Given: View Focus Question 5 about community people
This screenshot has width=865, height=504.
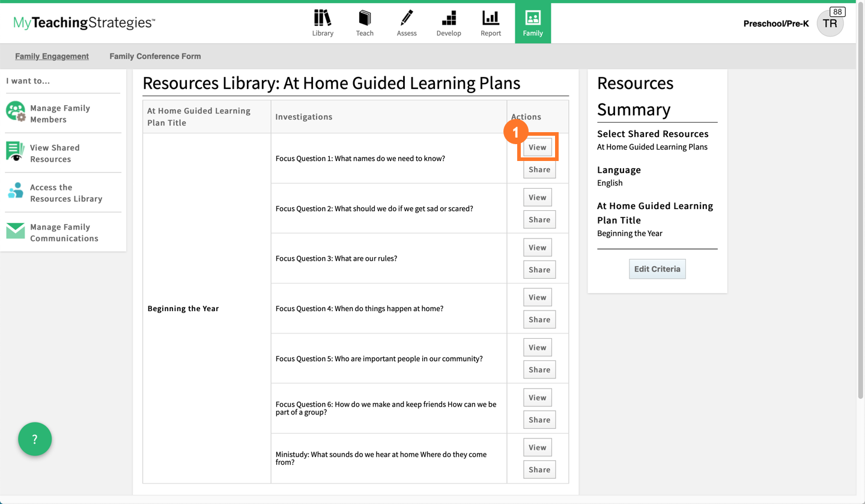Looking at the screenshot, I should 537,347.
